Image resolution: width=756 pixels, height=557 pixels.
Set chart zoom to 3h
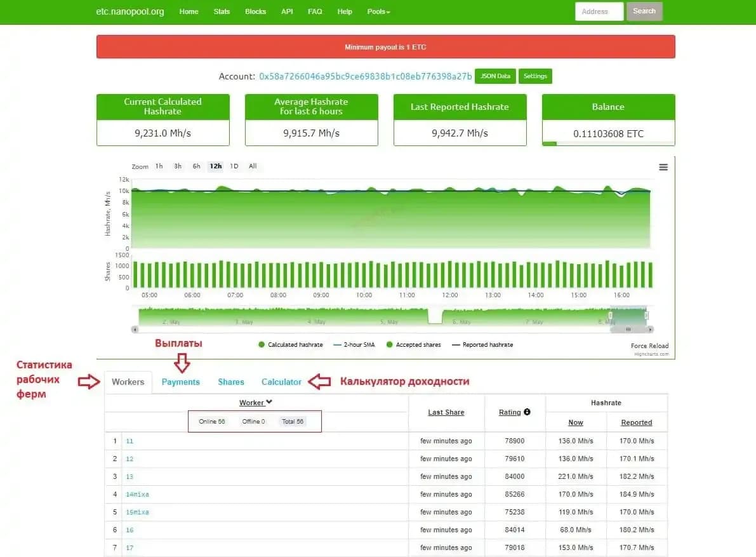(178, 166)
